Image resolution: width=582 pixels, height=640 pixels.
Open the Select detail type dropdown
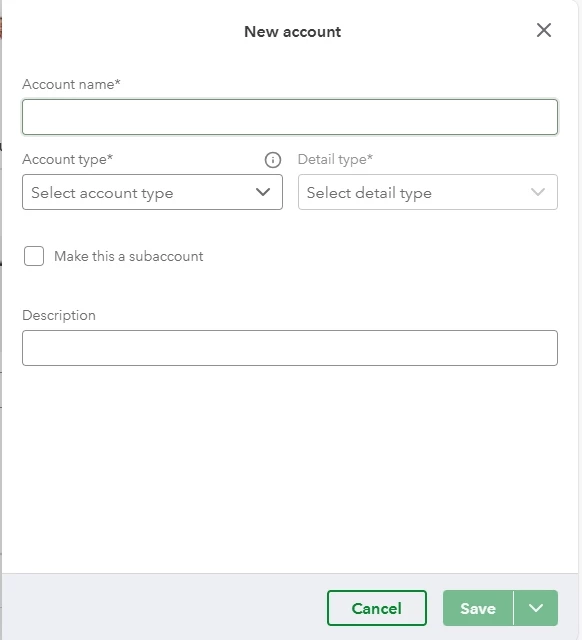[428, 192]
